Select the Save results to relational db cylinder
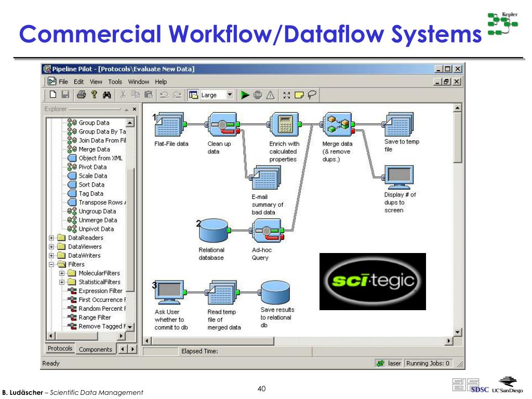Viewport: 532px width, 399px height. pos(275,292)
